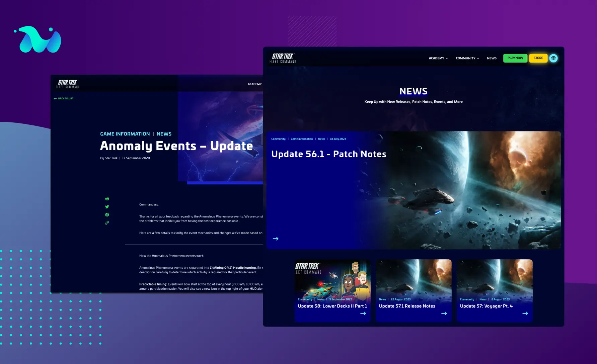Share the Anomaly Events article on Facebook

click(x=107, y=215)
